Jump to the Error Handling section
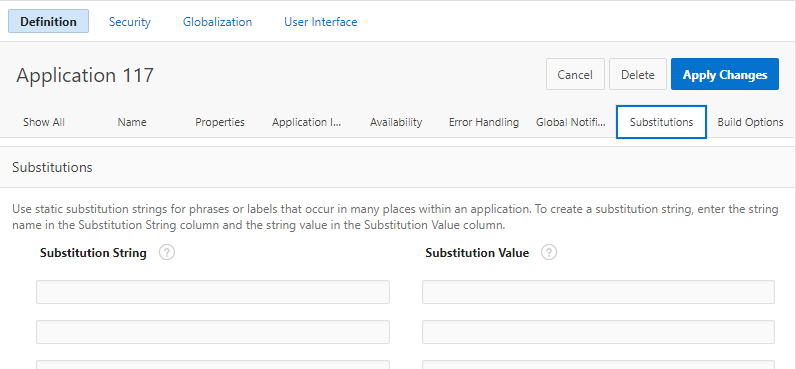The height and width of the screenshot is (369, 796). (484, 122)
